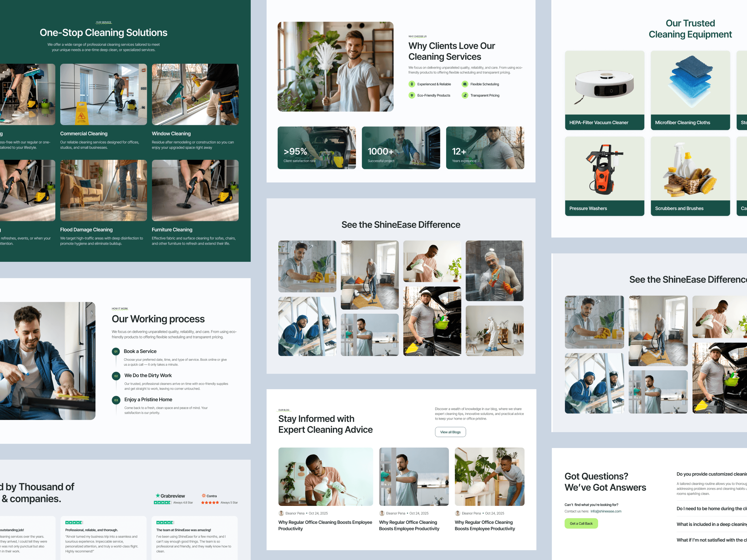
Task: Select step 03 circle for Enjoy a Pristine Home
Action: click(x=116, y=400)
